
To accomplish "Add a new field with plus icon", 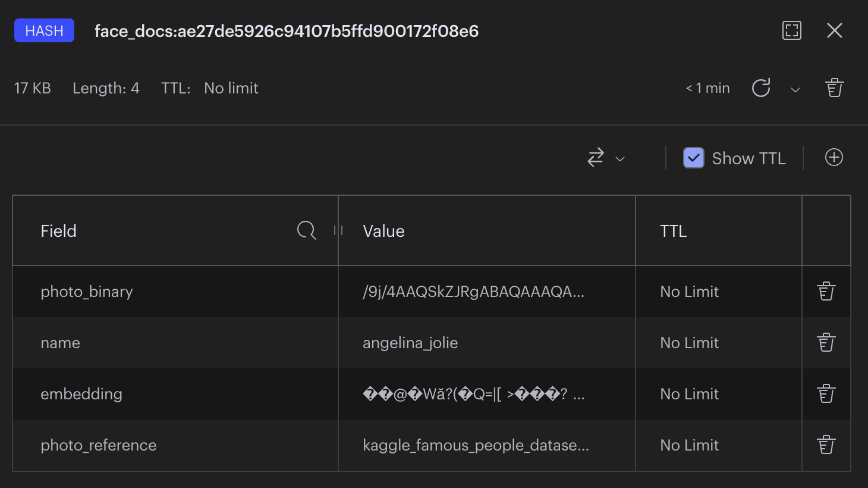I will [834, 158].
